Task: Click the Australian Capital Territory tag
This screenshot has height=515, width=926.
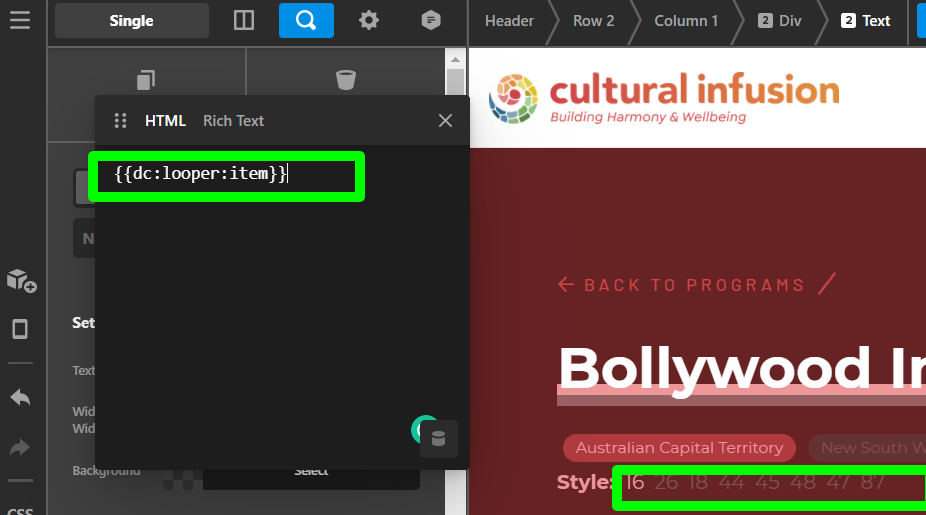Action: tap(679, 448)
